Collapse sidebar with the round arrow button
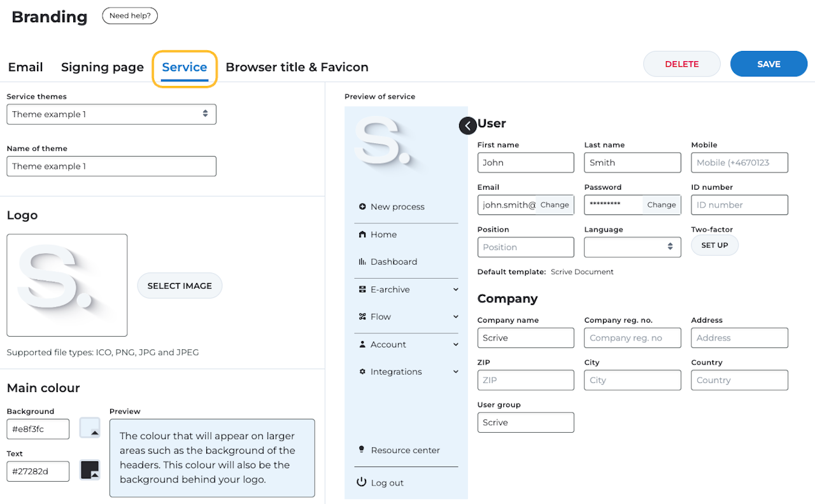Viewport: 815px width, 504px height. click(468, 126)
